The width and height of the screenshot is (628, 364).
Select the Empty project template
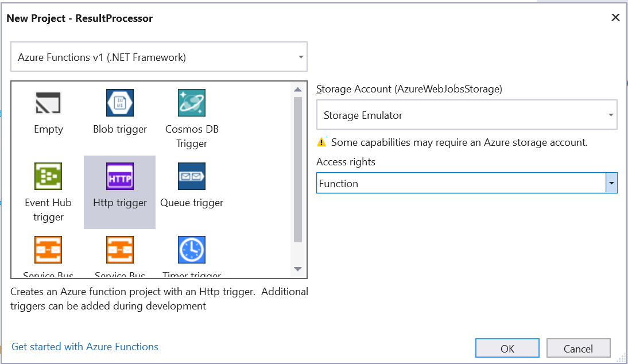(x=48, y=112)
